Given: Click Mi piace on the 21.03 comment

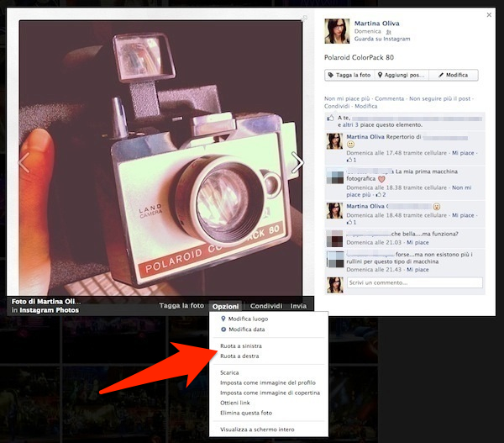Looking at the screenshot, I should 417,243.
